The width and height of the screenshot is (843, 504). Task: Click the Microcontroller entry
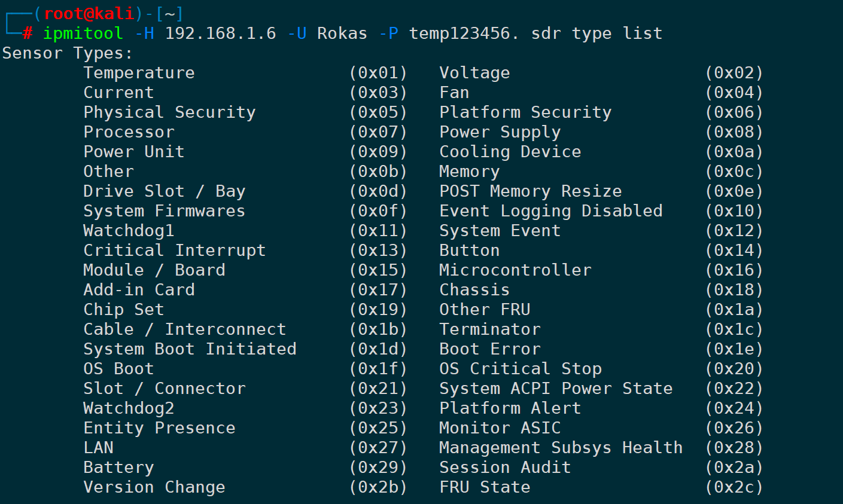(x=515, y=270)
